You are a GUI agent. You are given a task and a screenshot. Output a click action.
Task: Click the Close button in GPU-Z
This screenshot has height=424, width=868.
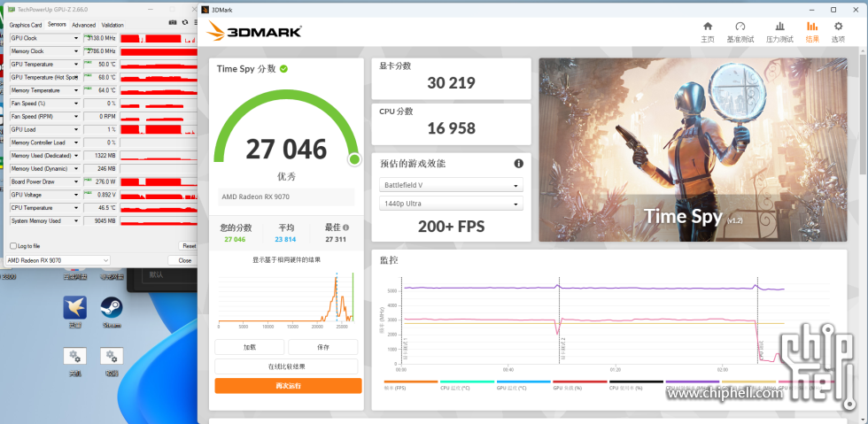tap(184, 260)
